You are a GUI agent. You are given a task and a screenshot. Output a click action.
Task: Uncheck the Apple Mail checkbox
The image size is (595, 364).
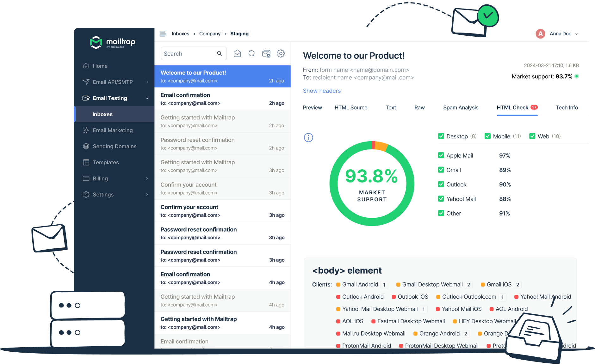point(441,155)
